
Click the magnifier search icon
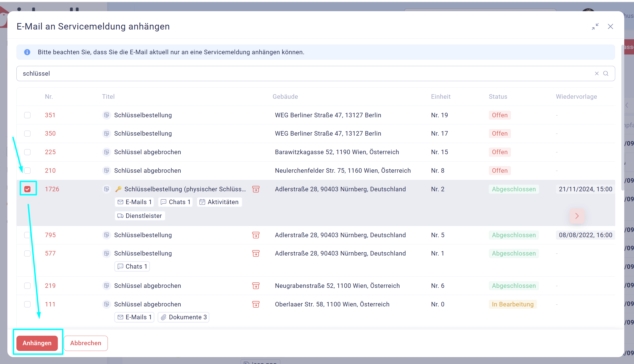(606, 74)
